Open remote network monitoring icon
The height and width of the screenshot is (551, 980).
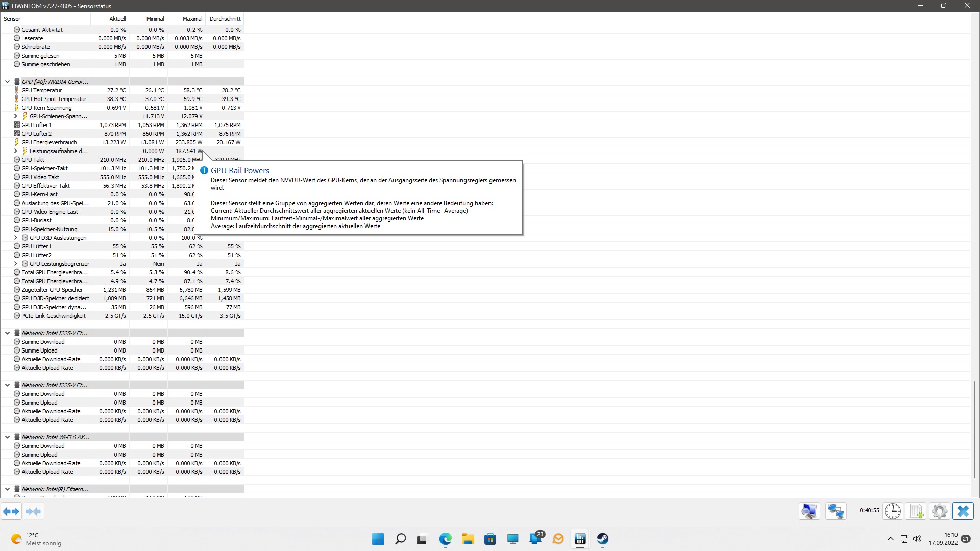point(836,511)
